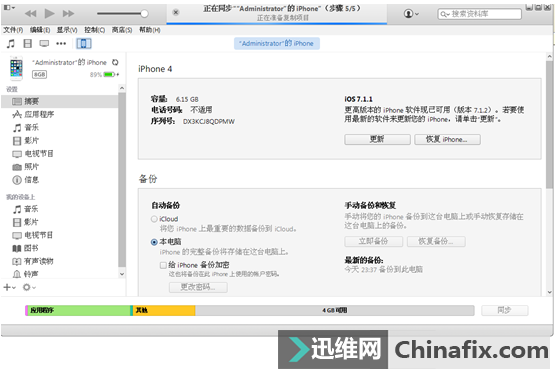Click the fast forward next track button
The image size is (555, 374).
point(68,13)
